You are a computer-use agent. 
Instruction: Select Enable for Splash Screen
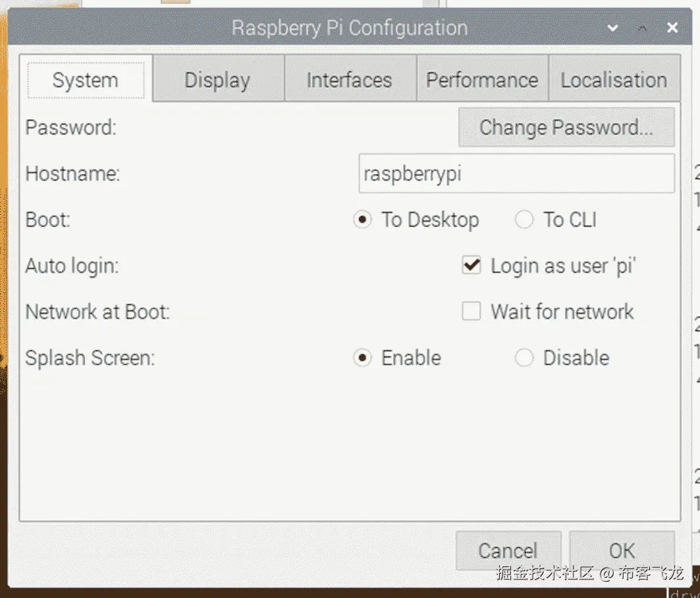point(362,358)
